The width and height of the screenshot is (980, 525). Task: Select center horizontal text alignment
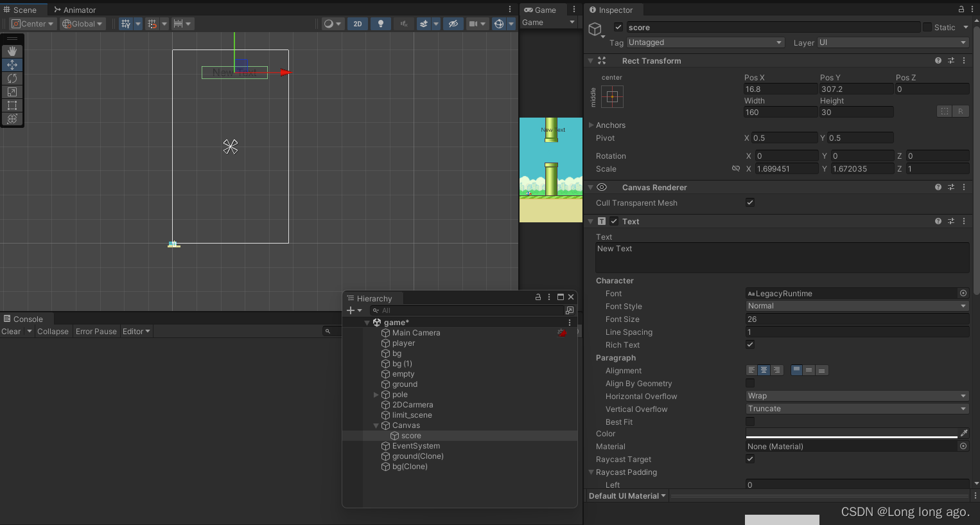tap(764, 370)
